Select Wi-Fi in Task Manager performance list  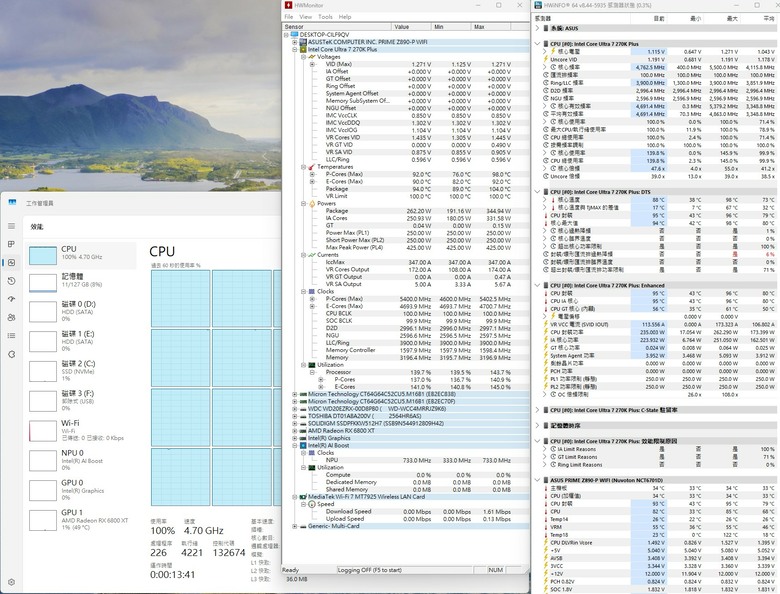coord(81,430)
